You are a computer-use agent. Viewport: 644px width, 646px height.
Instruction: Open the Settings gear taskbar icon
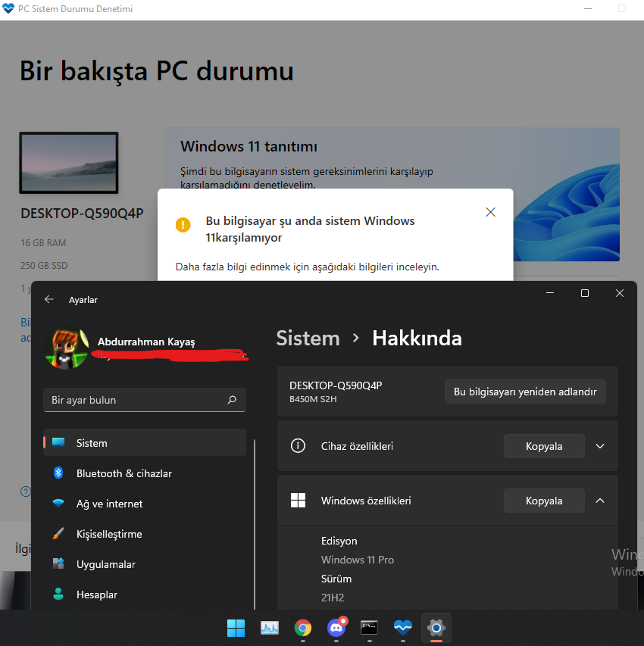click(x=436, y=628)
